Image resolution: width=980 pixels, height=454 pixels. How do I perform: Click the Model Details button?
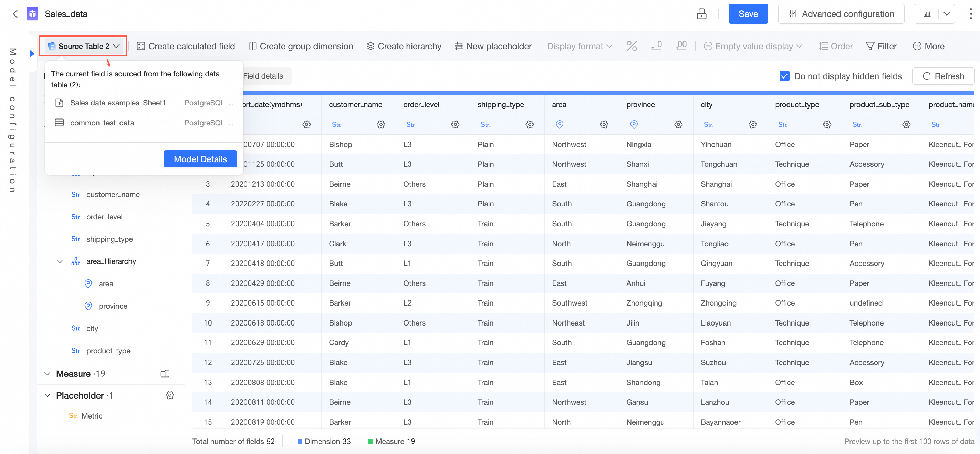click(200, 159)
